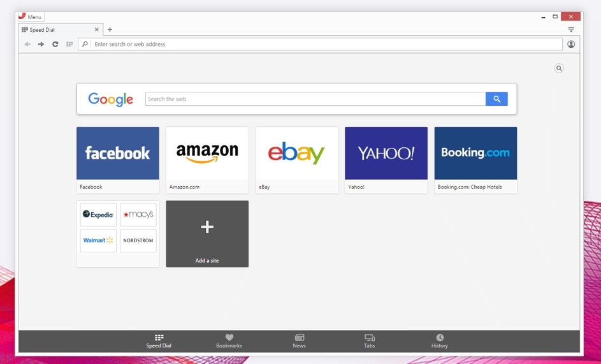Viewport: 601px width, 364px height.
Task: Click the Reload page icon
Action: point(55,45)
